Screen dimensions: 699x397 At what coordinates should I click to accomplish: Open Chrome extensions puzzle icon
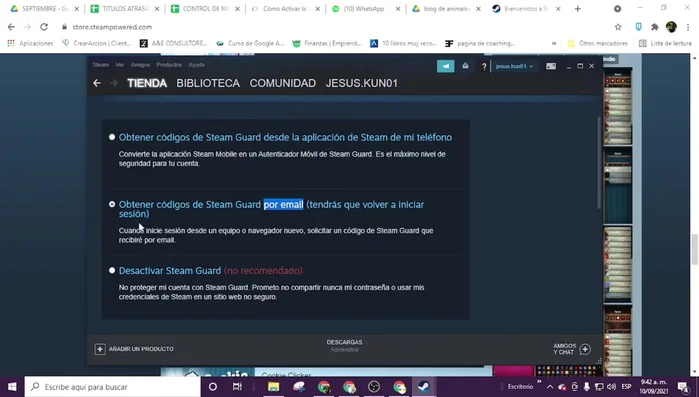tap(654, 27)
